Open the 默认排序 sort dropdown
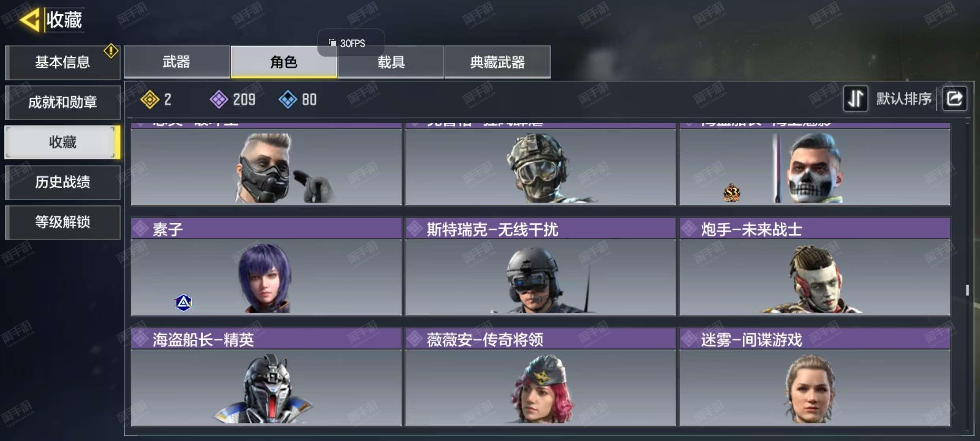 pyautogui.click(x=903, y=98)
